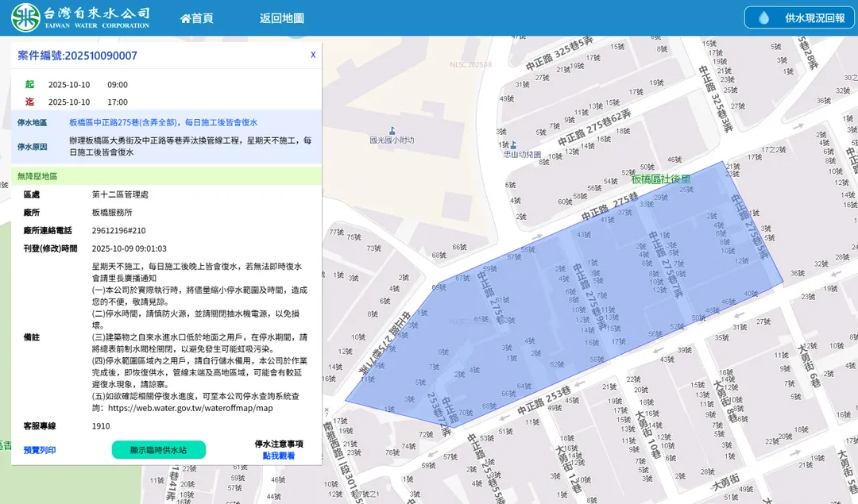The height and width of the screenshot is (504, 858).
Task: Click the water drop icon in header
Action: tap(763, 18)
